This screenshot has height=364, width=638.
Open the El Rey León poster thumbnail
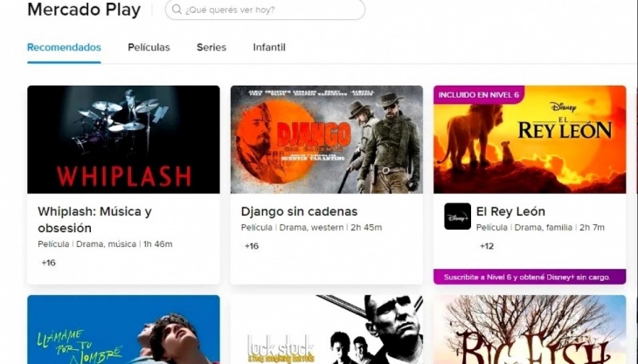coord(530,140)
